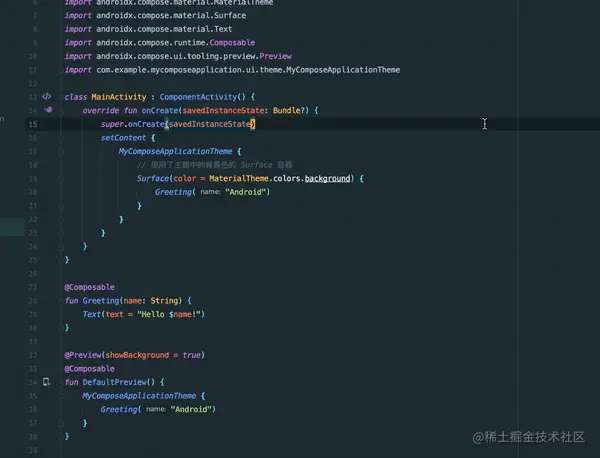The height and width of the screenshot is (458, 600).
Task: Click 'Preview' in the tooling.preview import line
Action: click(276, 56)
